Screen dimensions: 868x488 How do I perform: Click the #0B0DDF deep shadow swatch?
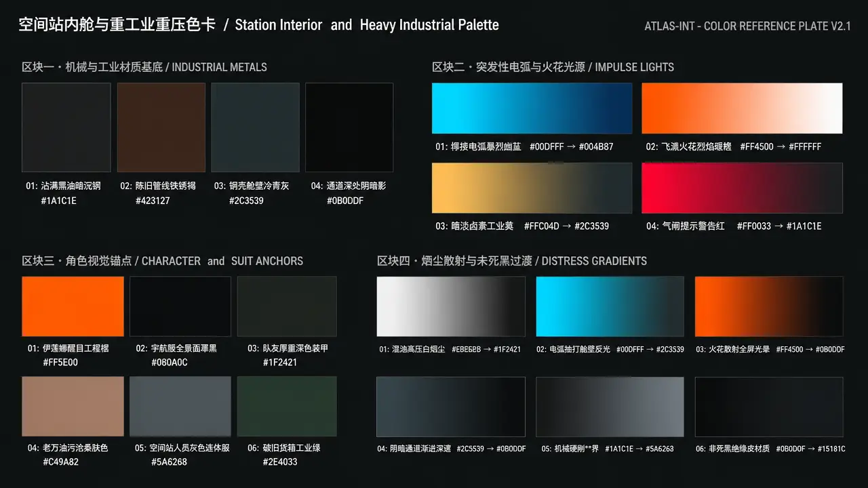(x=349, y=127)
